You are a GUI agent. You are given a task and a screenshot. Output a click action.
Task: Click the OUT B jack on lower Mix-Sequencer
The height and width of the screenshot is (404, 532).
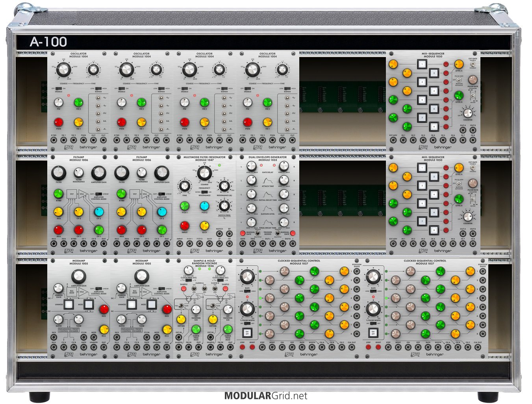click(473, 234)
